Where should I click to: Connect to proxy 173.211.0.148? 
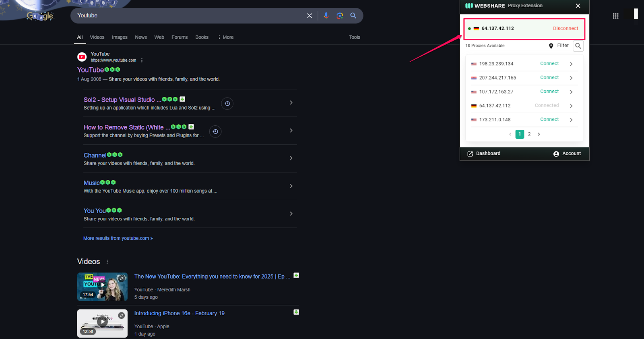point(549,119)
